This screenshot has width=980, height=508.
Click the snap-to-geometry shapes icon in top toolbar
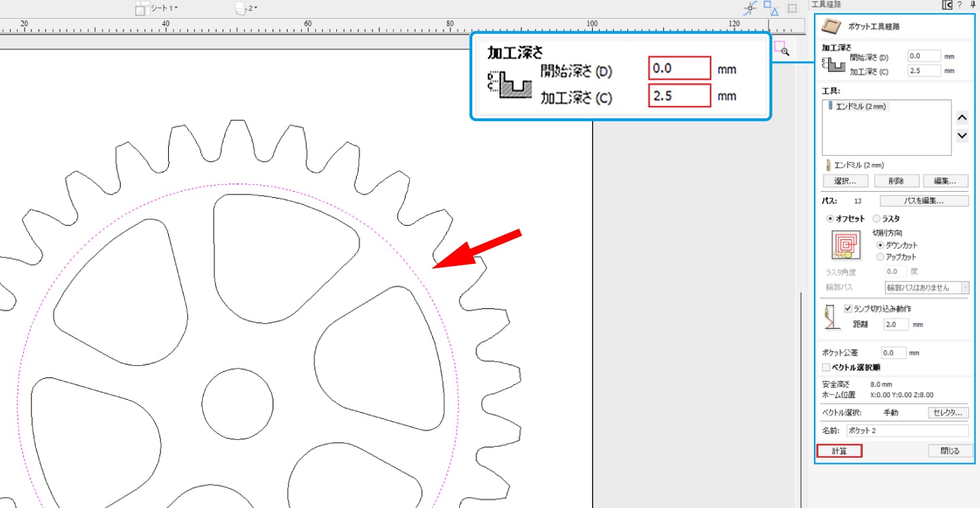(x=770, y=7)
